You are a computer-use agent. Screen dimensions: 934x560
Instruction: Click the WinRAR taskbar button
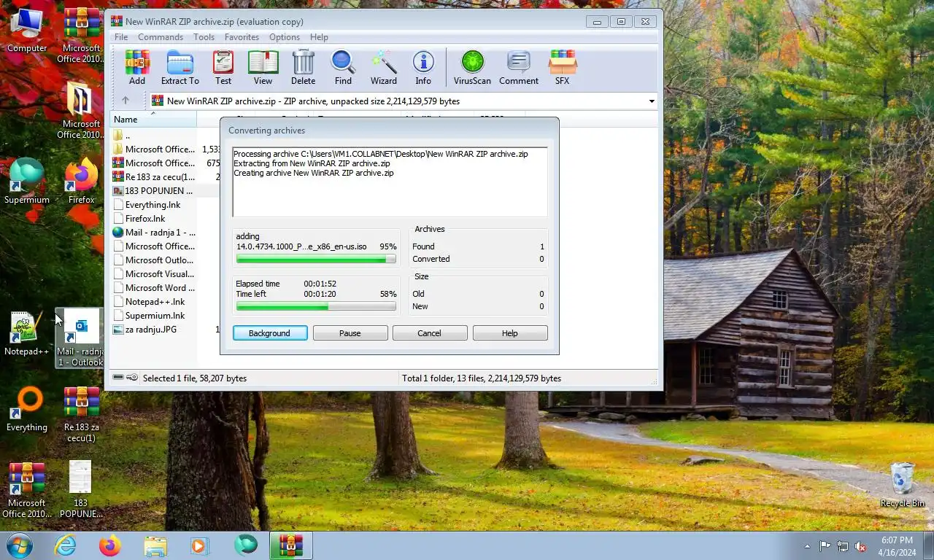[291, 545]
